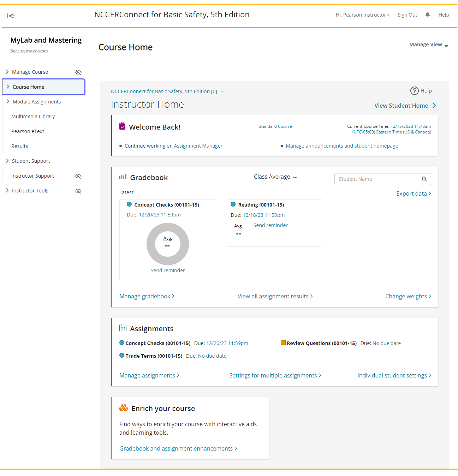Select Instructor Support in the sidebar
This screenshot has height=476, width=458.
[32, 176]
